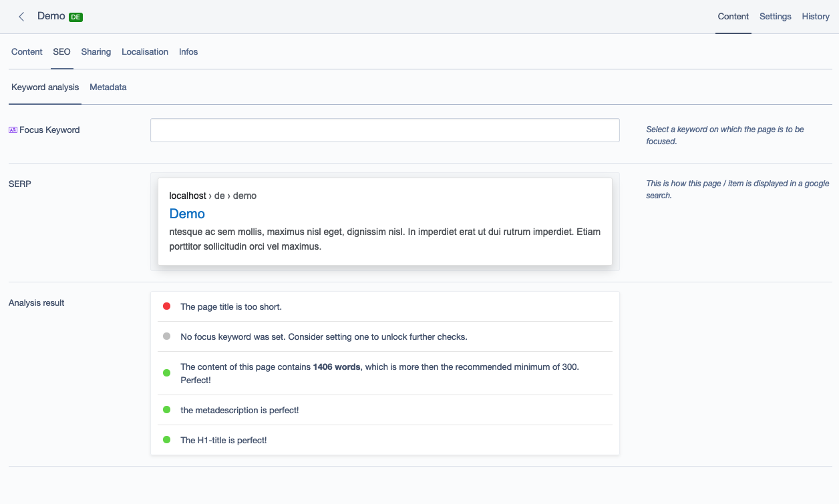The height and width of the screenshot is (504, 839).
Task: Go back using the left chevron arrow
Action: coord(21,17)
